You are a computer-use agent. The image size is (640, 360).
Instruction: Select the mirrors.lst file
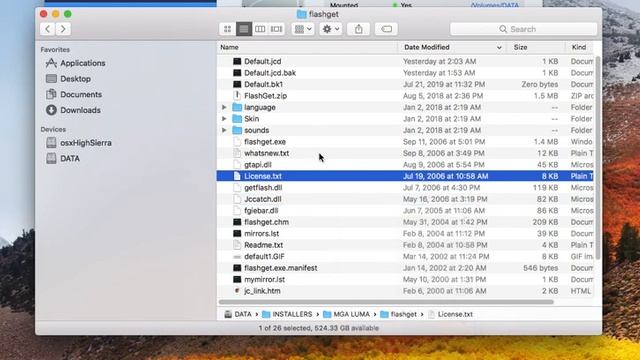[x=262, y=233]
